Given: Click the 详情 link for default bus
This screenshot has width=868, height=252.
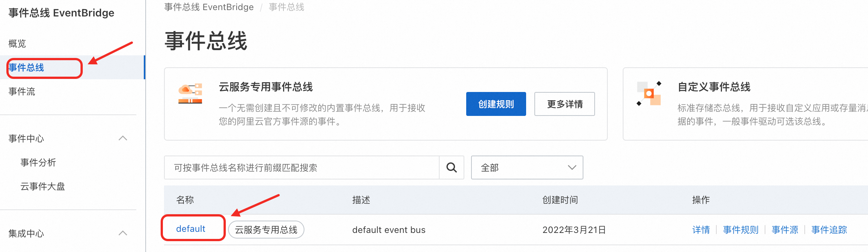Looking at the screenshot, I should [x=701, y=230].
